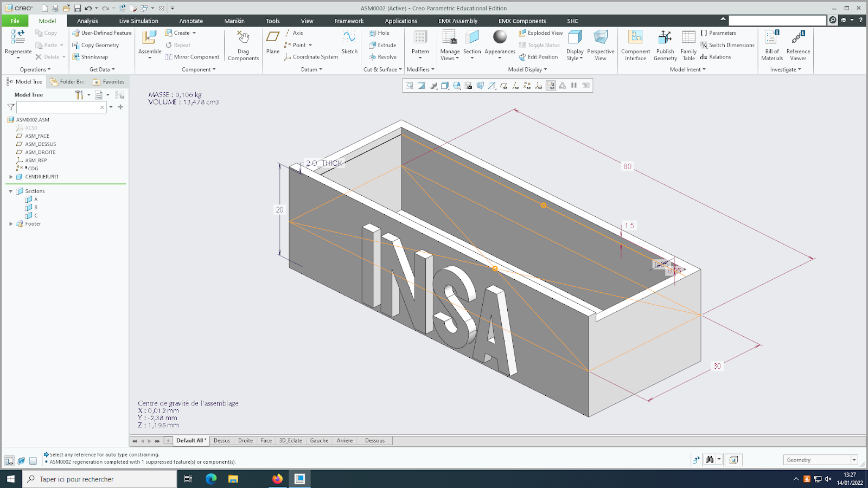Switch to the Analysis ribbon tab
The image size is (868, 488).
[87, 21]
